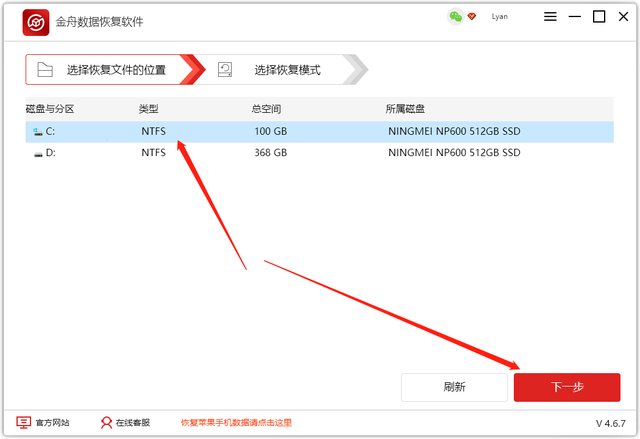This screenshot has height=439, width=640.
Task: Click the person icon beside 在线客服
Action: point(106,423)
